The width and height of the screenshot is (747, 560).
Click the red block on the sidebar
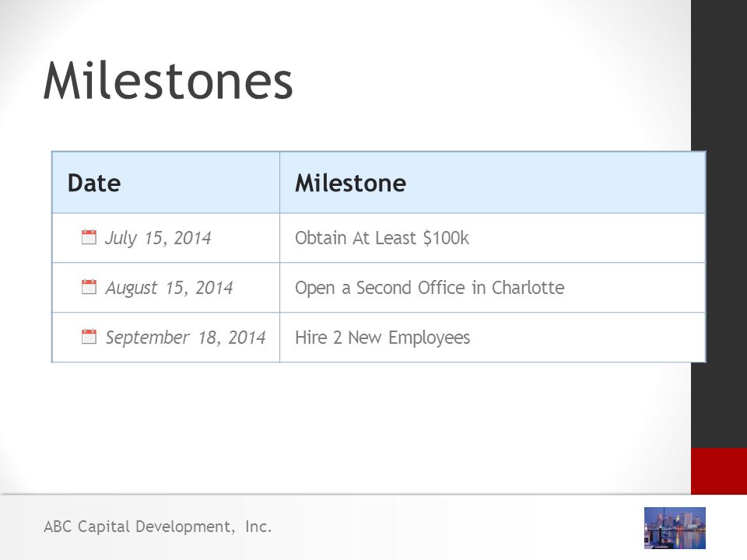(719, 471)
